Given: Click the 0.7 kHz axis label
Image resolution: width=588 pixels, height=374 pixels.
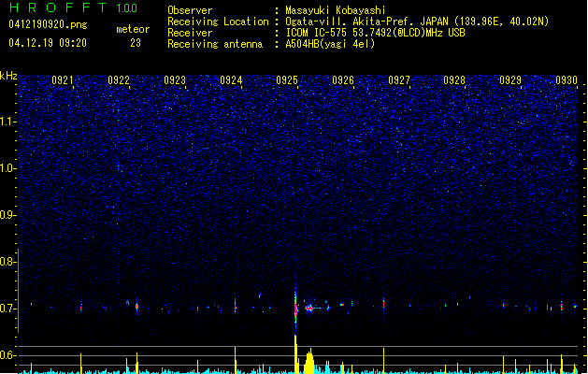Looking at the screenshot, I should (x=7, y=309).
